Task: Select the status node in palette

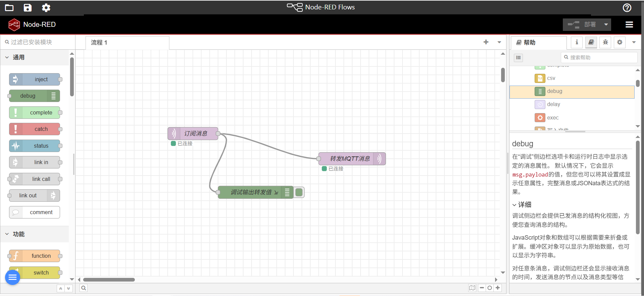Action: [35, 146]
